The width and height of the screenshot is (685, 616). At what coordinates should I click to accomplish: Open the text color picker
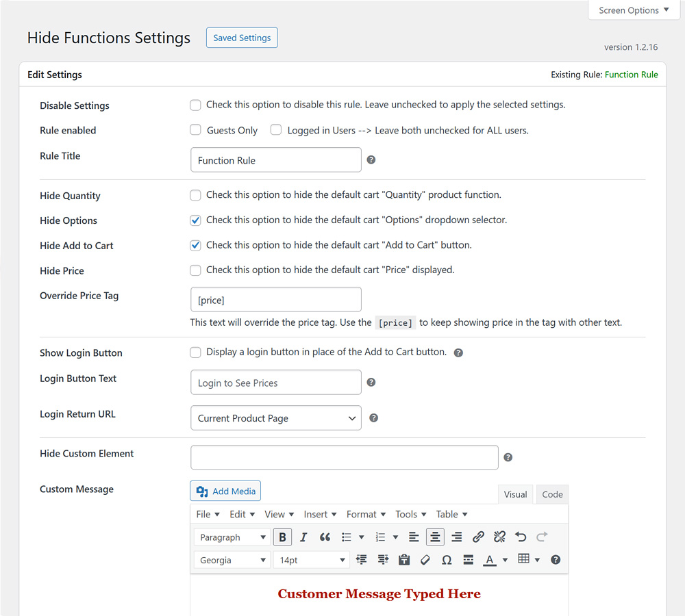[x=488, y=559]
